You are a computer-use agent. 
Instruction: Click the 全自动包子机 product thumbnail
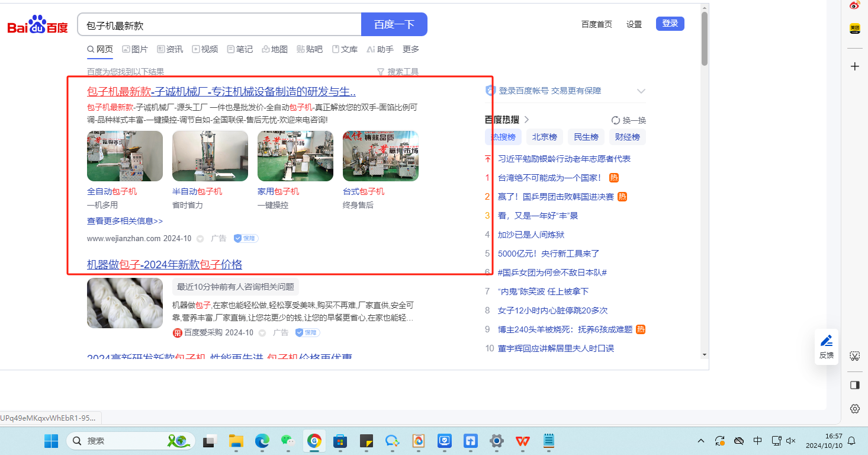(125, 156)
